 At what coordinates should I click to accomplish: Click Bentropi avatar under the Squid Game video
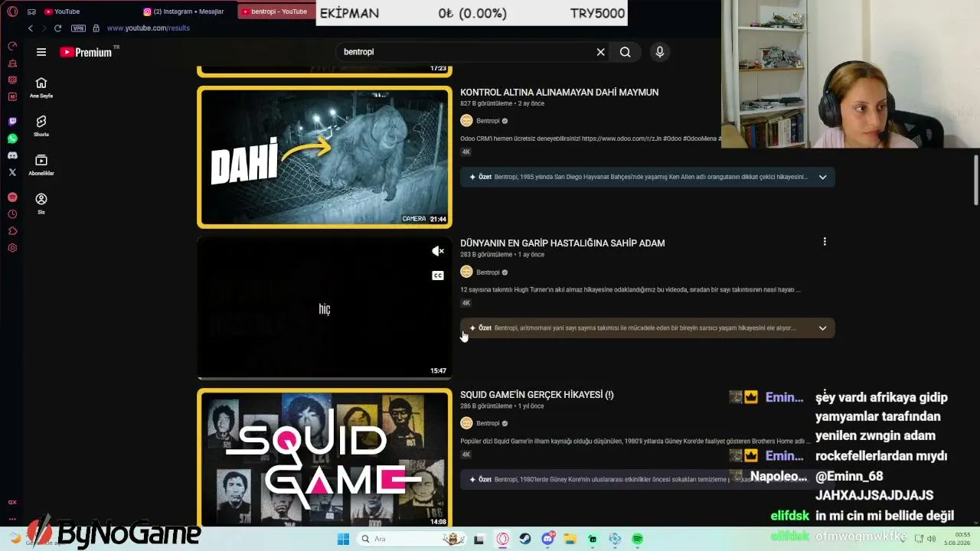(x=466, y=423)
